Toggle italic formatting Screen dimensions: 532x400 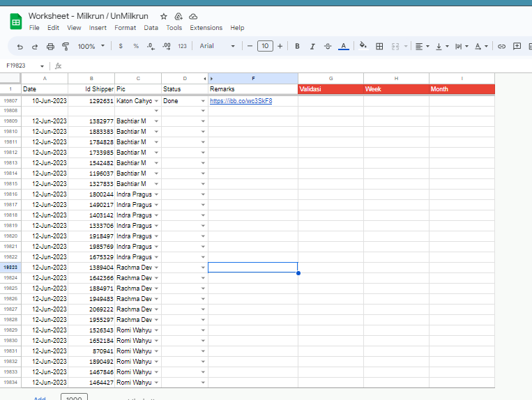click(x=312, y=46)
